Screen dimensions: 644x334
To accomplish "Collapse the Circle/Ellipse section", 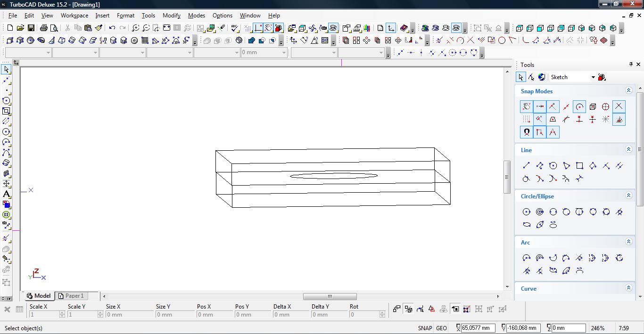I will [628, 196].
